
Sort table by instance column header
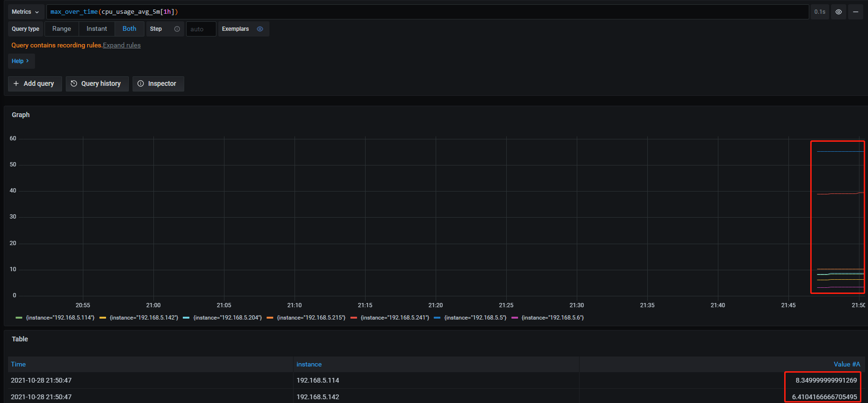coord(309,364)
